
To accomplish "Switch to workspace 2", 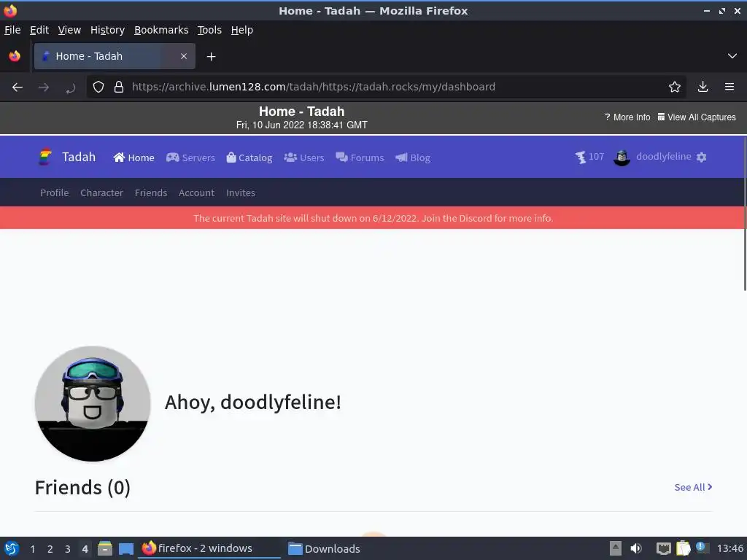I will pos(50,549).
